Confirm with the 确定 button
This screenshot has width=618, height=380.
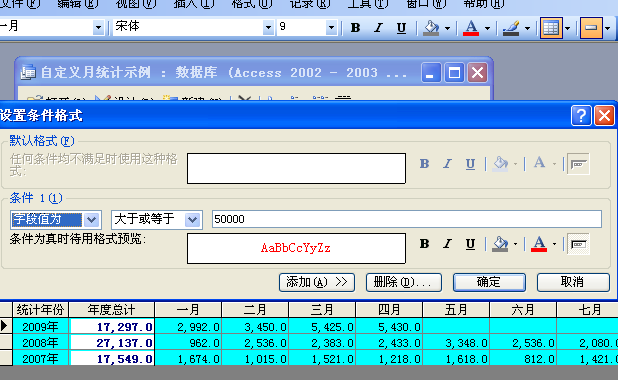click(x=489, y=282)
